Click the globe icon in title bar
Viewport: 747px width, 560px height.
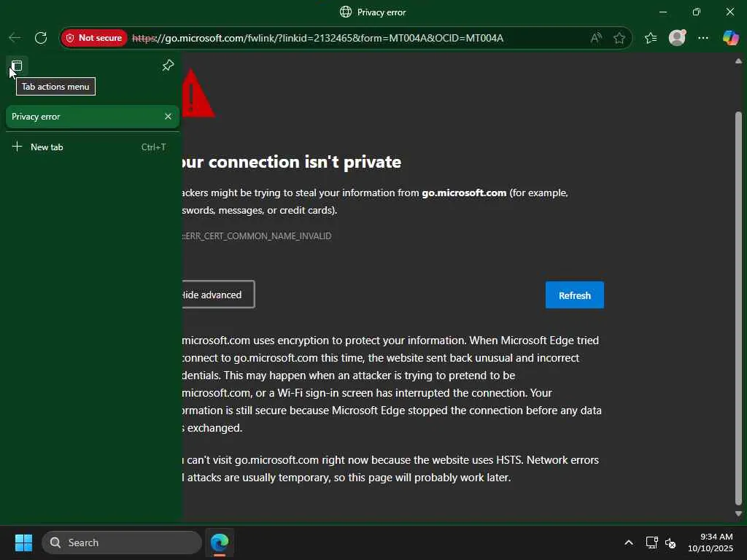[x=345, y=12]
